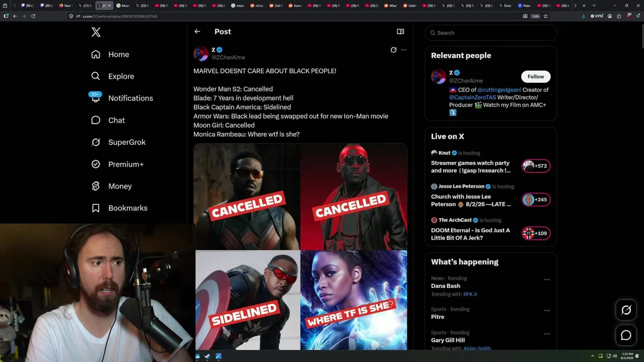Open the @ZCherAime handle on the post
The height and width of the screenshot is (362, 644).
228,57
